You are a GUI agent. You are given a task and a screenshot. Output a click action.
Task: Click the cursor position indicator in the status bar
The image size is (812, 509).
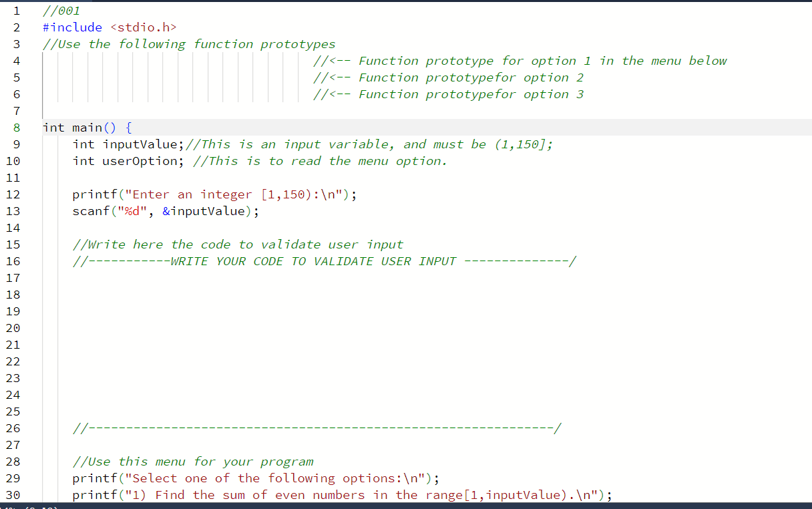40,506
